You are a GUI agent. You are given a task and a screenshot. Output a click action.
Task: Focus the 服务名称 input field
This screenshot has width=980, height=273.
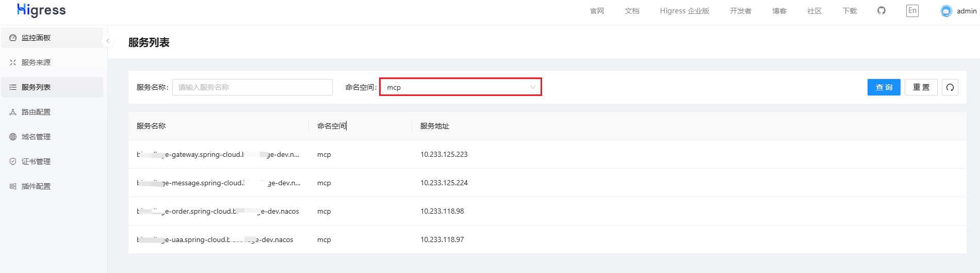click(252, 87)
